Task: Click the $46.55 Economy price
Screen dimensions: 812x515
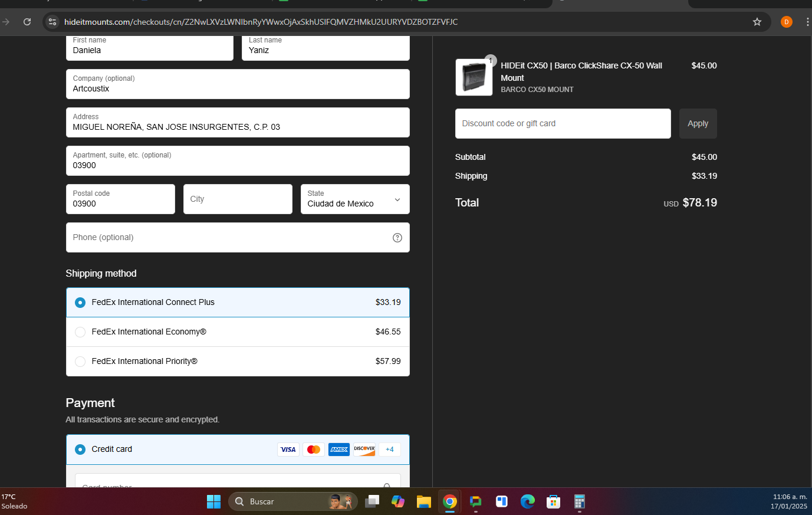Action: pos(388,332)
